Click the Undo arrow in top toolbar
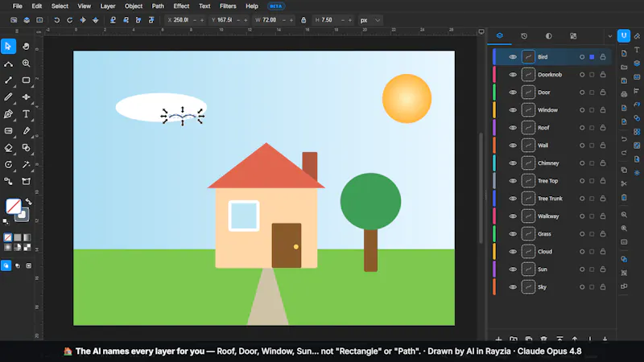644x362 pixels. coord(56,20)
